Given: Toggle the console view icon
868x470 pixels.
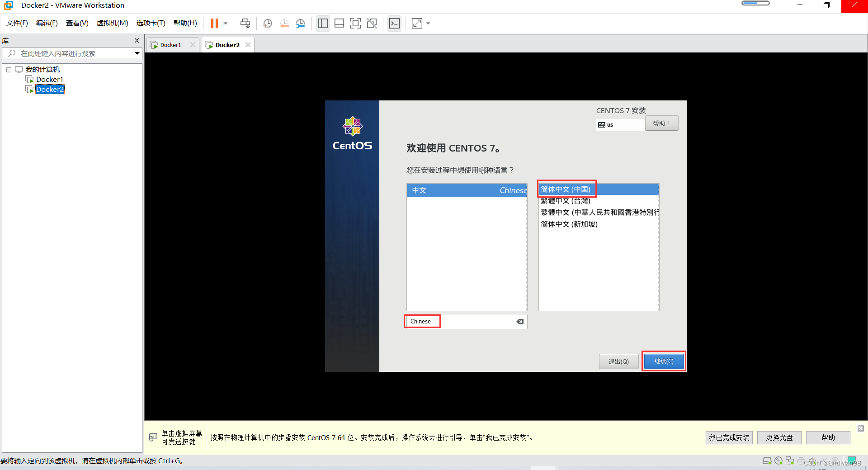Looking at the screenshot, I should pyautogui.click(x=394, y=24).
